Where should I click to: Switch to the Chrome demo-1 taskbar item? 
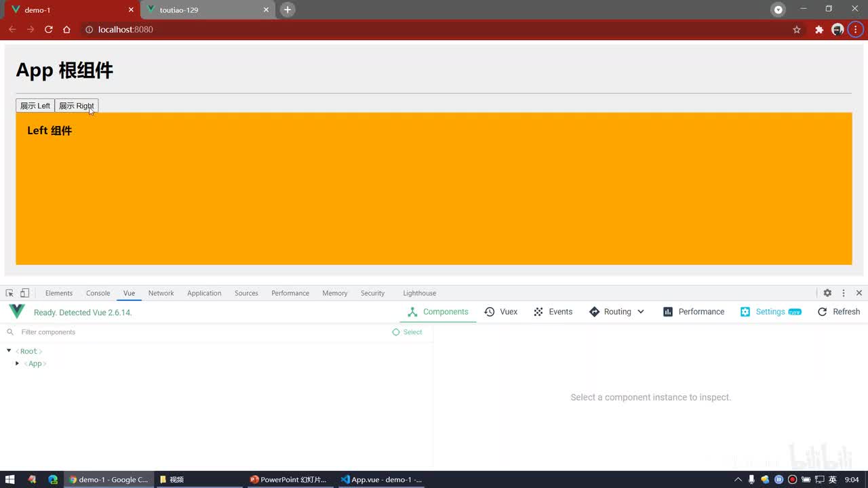click(108, 479)
